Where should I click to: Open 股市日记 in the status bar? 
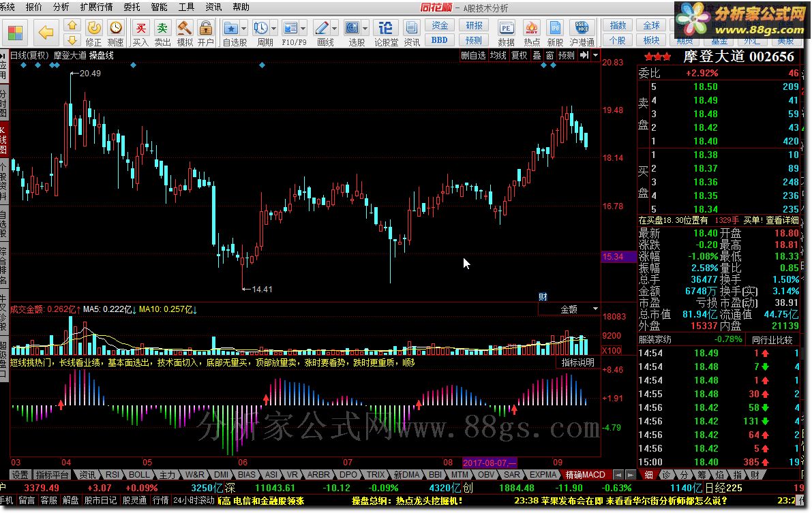pyautogui.click(x=100, y=501)
